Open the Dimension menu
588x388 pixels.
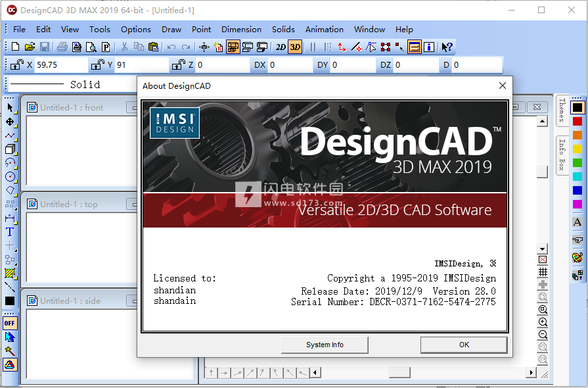coord(241,30)
